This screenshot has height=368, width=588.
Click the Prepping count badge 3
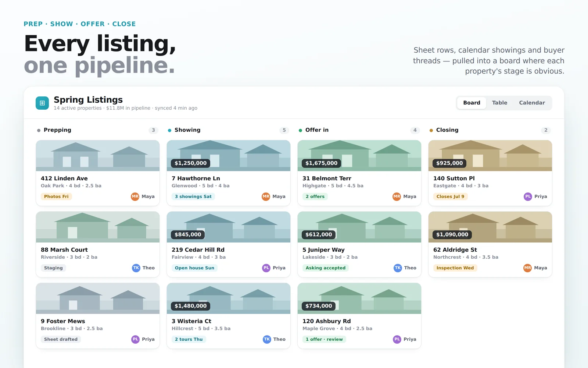(153, 130)
